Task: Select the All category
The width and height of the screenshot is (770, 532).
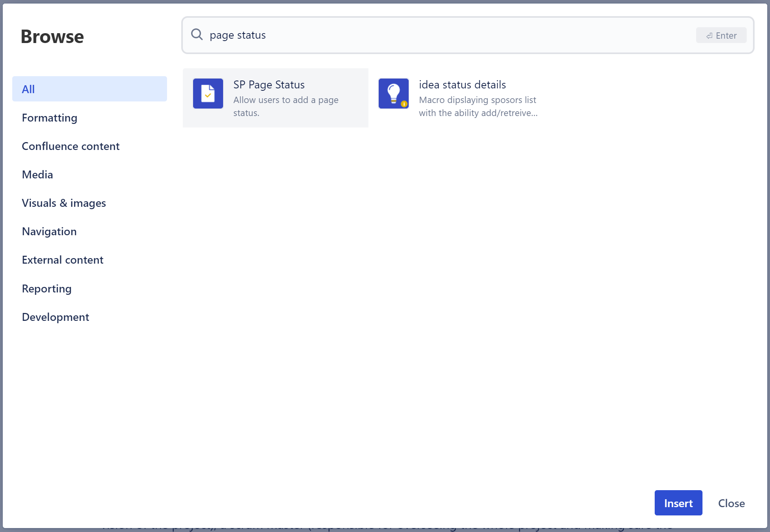Action: tap(90, 89)
